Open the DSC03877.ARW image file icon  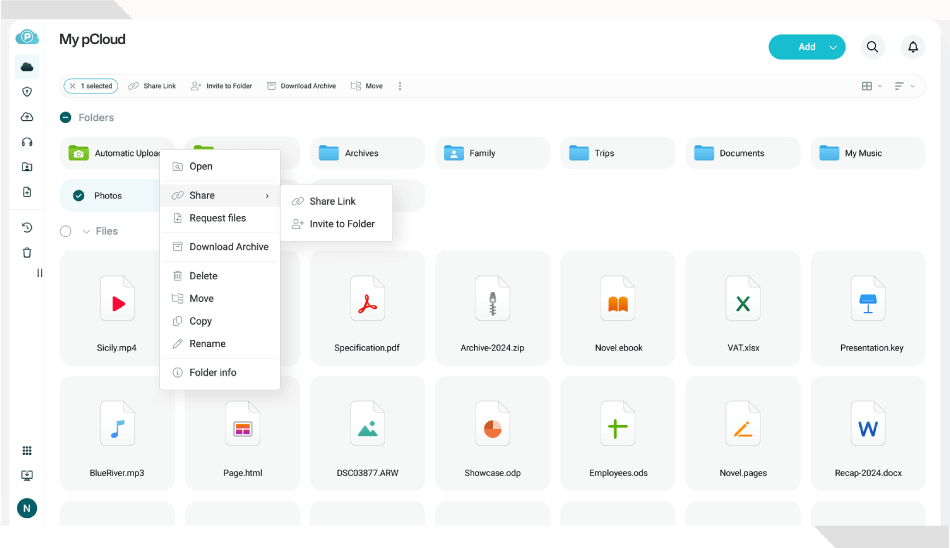click(x=367, y=424)
